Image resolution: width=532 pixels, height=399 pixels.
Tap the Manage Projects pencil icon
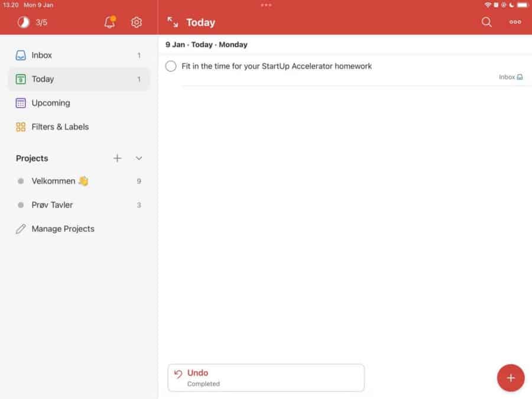click(x=22, y=229)
